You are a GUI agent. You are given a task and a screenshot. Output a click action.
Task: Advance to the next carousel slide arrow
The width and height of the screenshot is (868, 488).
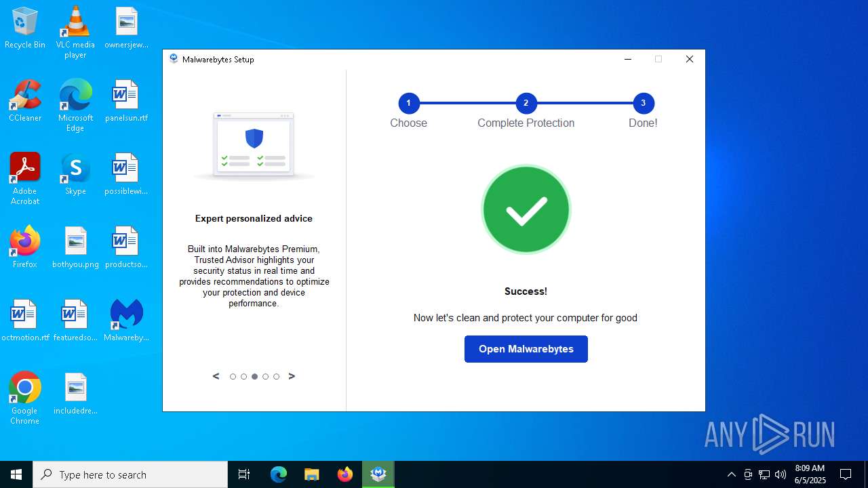tap(292, 376)
